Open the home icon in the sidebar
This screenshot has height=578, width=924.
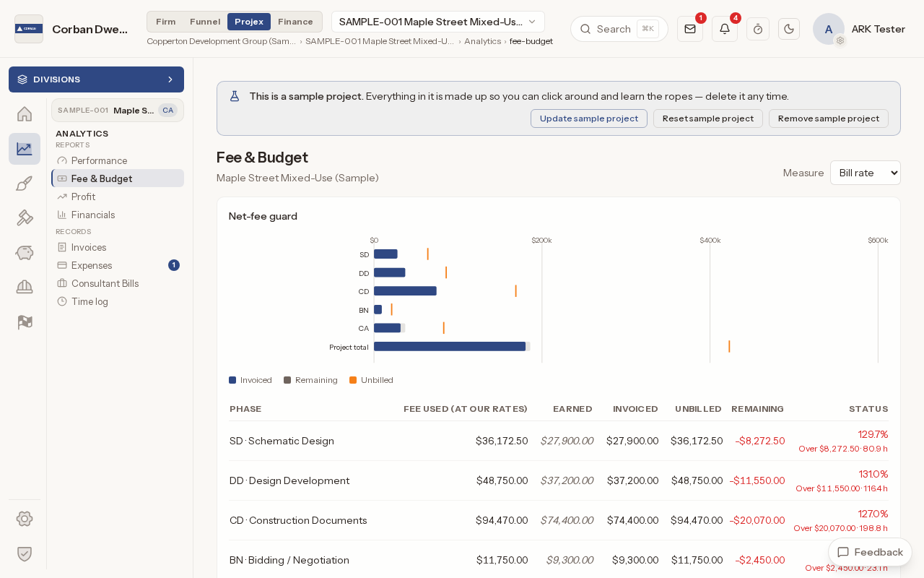coord(25,114)
